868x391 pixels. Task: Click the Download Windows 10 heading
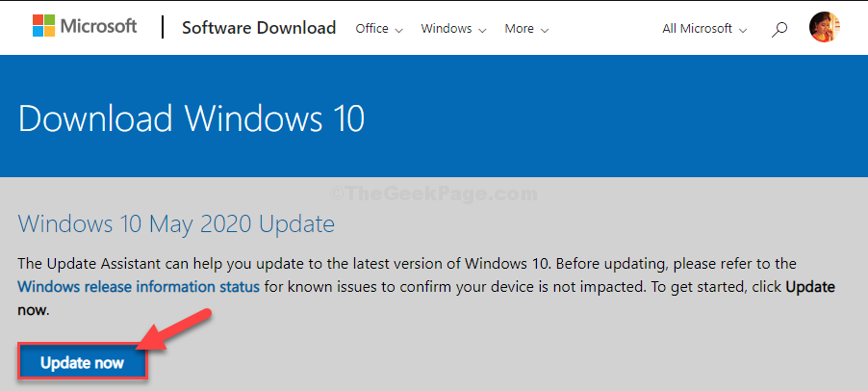coord(191,117)
